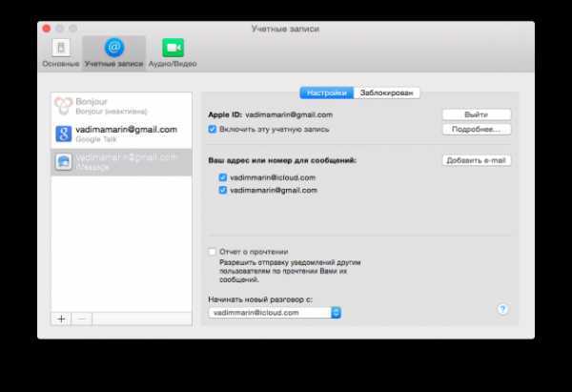572x392 pixels.
Task: Open the Основные preferences pane
Action: [61, 53]
